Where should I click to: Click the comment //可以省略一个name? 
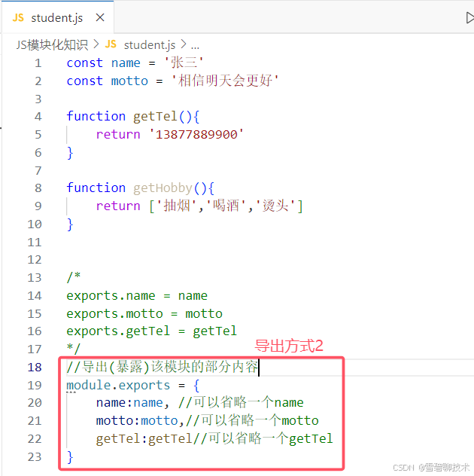point(241,402)
